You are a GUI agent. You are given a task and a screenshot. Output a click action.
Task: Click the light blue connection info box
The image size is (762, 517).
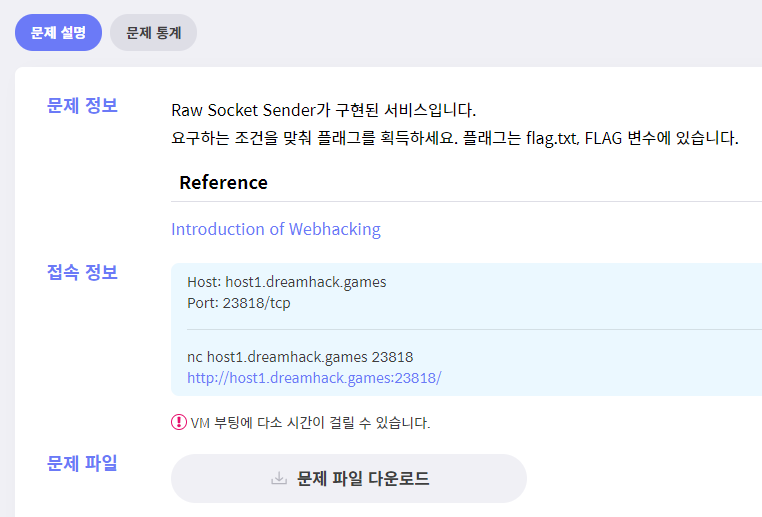[x=467, y=329]
